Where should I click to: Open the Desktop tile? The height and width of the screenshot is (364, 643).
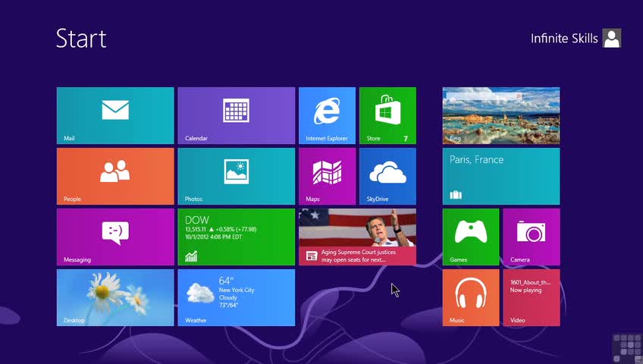click(x=115, y=297)
